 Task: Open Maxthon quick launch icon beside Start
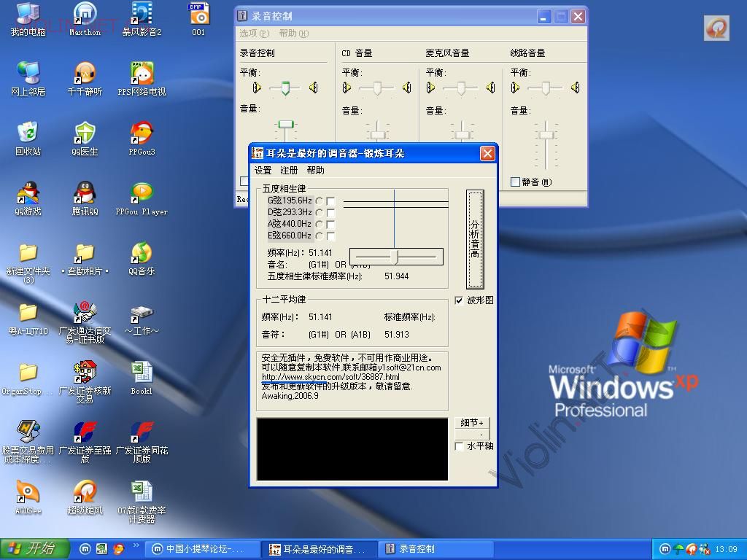click(x=85, y=548)
